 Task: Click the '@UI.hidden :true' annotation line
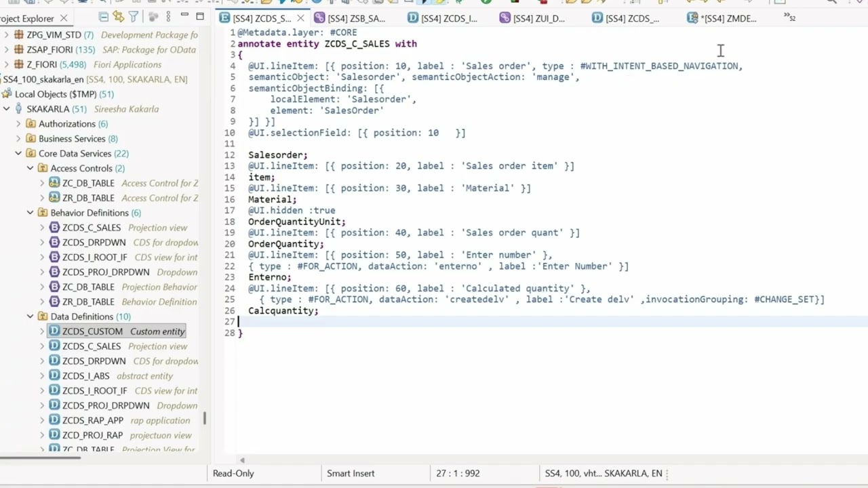point(292,210)
